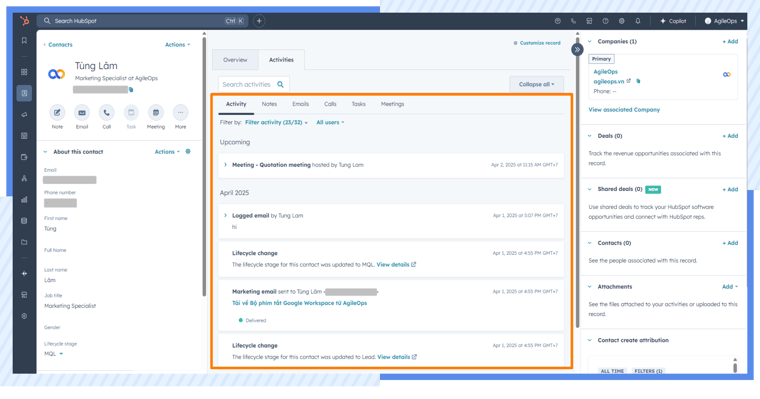Open the Data Management database sidebar icon
This screenshot has height=399, width=760.
[x=24, y=221]
